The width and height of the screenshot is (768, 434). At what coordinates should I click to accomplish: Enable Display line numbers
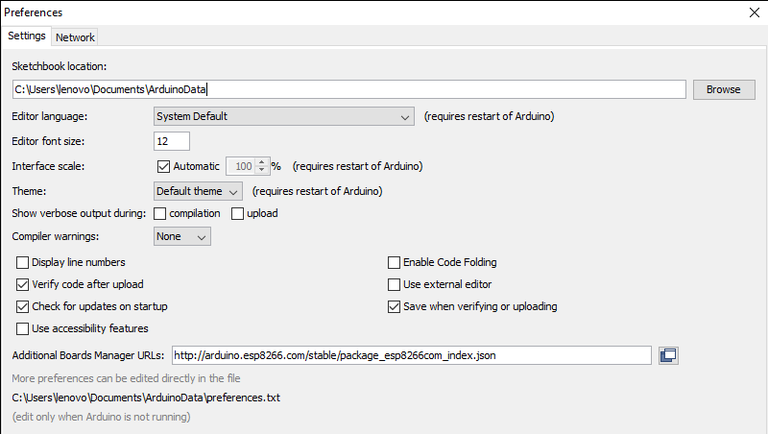23,263
